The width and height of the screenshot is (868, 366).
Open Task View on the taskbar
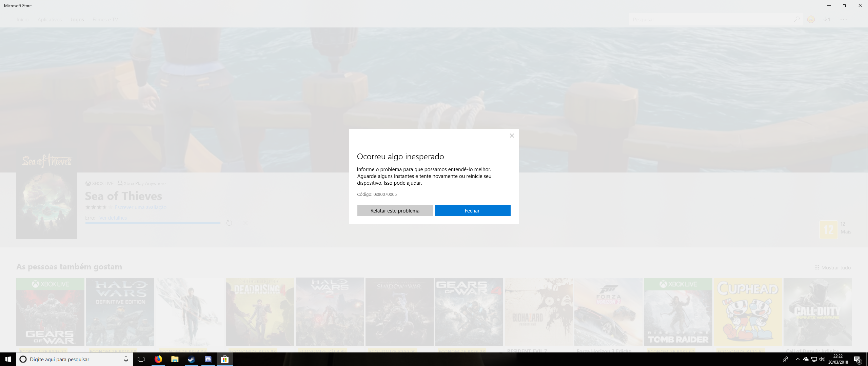141,359
